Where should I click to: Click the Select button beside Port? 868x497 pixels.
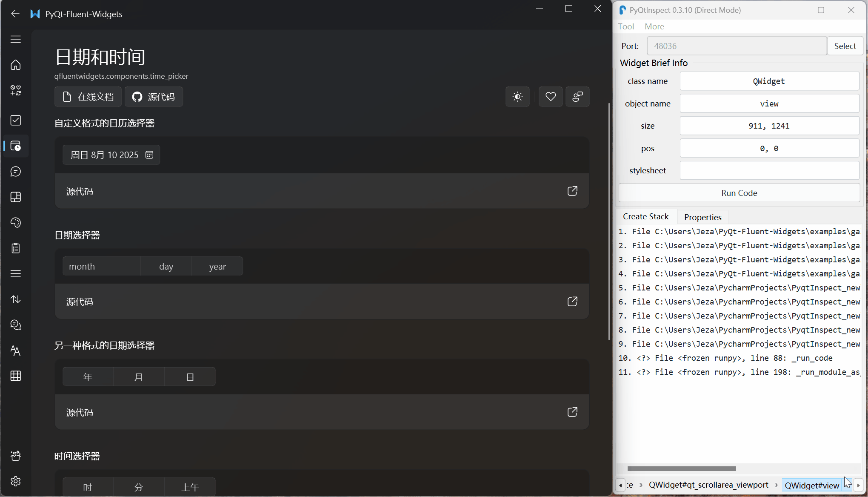click(x=845, y=46)
